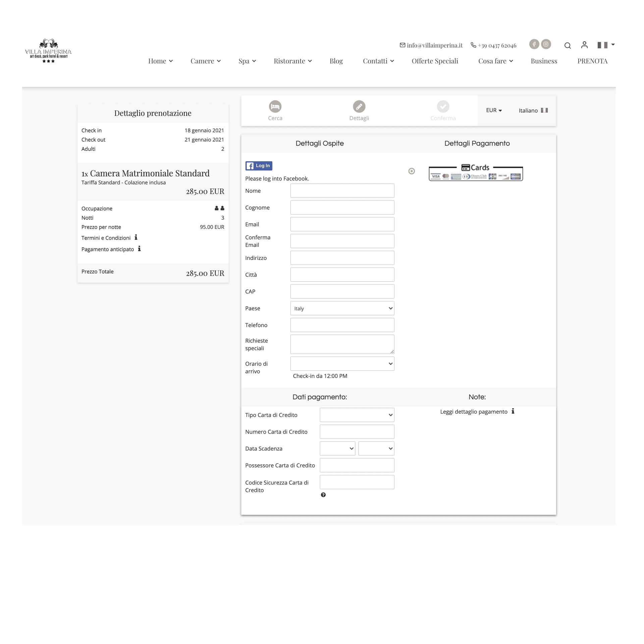
Task: Click the Numero Carta di Credito field
Action: click(357, 432)
